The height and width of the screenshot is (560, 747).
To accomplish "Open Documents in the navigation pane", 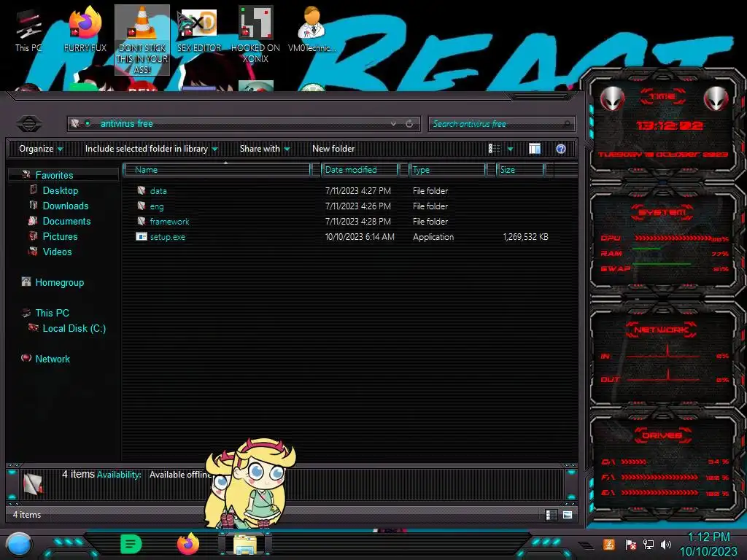I will pyautogui.click(x=66, y=221).
